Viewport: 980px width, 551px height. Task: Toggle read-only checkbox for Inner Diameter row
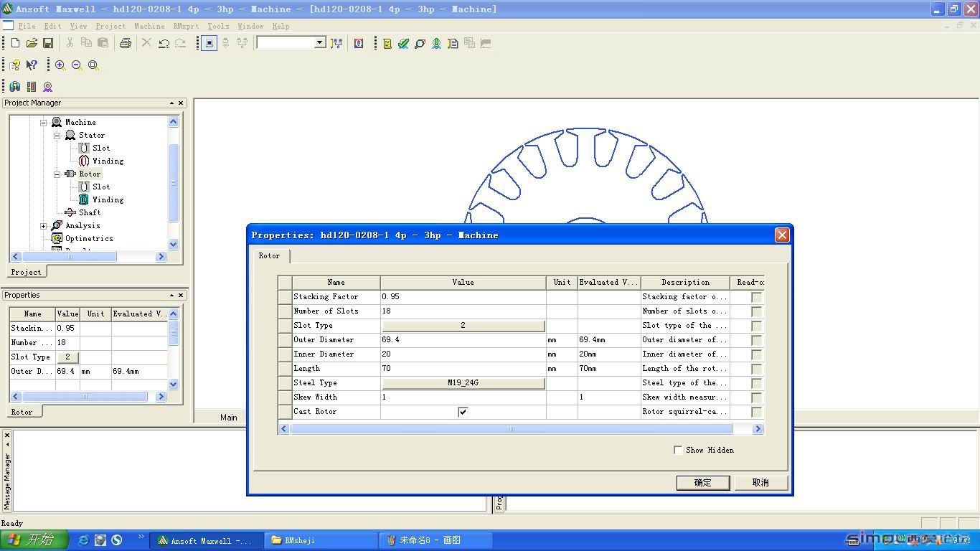756,354
